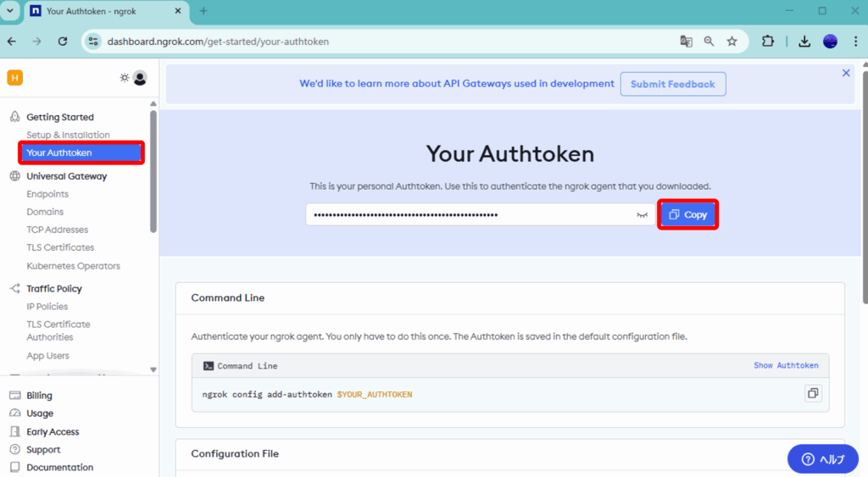This screenshot has width=868, height=477.
Task: Go to Domains page
Action: [45, 212]
